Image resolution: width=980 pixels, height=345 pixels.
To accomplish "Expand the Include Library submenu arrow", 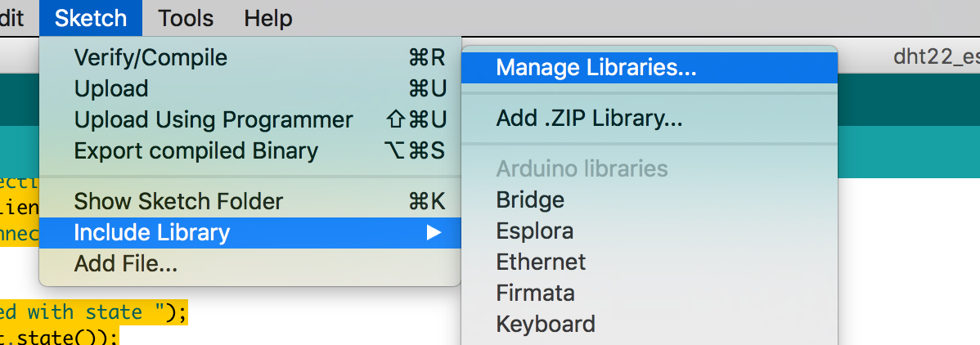I will (434, 233).
